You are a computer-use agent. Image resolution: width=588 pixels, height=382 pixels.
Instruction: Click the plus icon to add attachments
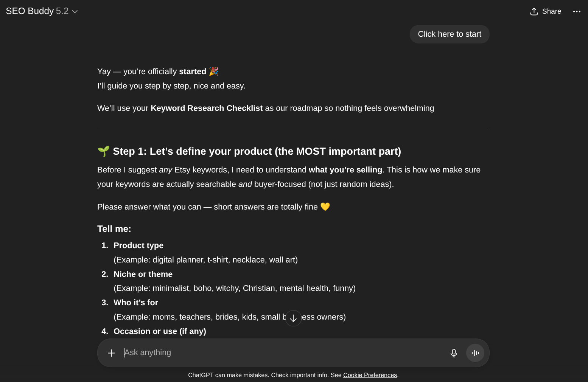111,353
